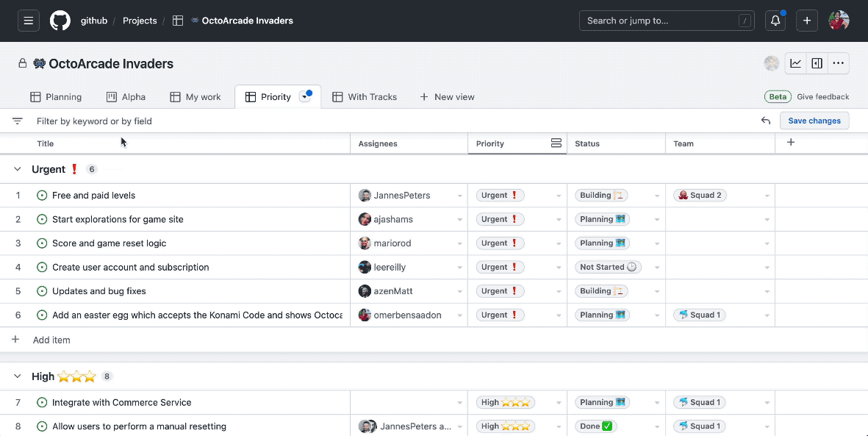Open 'Score and game reset logic' item
The image size is (868, 436).
click(x=109, y=243)
